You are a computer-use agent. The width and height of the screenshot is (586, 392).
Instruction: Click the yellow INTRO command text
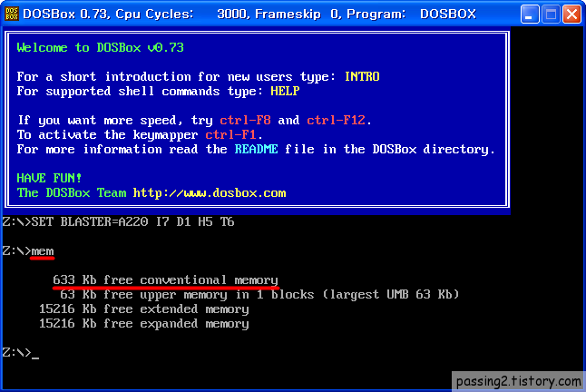coord(362,76)
